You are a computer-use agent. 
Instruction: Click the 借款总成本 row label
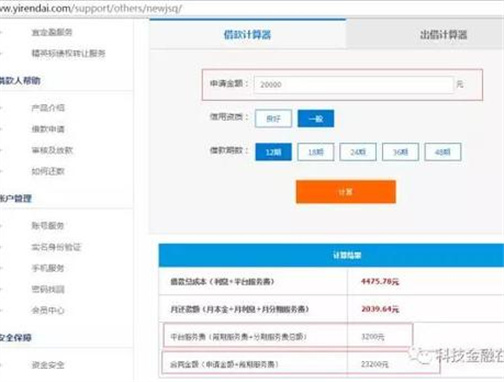[222, 282]
